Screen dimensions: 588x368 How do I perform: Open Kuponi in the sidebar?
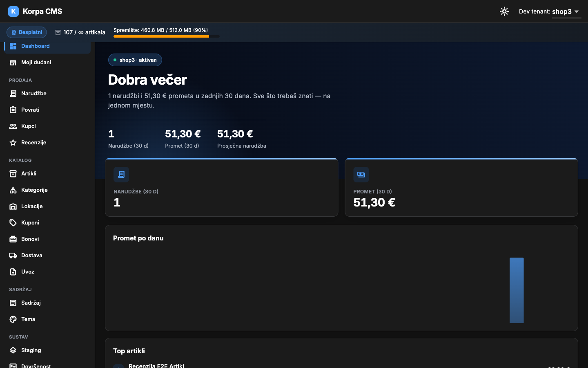click(47, 223)
